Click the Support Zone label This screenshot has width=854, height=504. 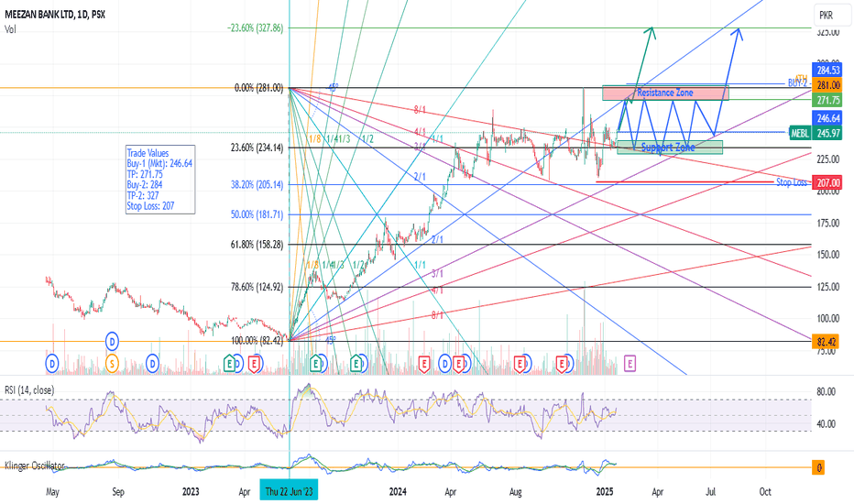[668, 148]
